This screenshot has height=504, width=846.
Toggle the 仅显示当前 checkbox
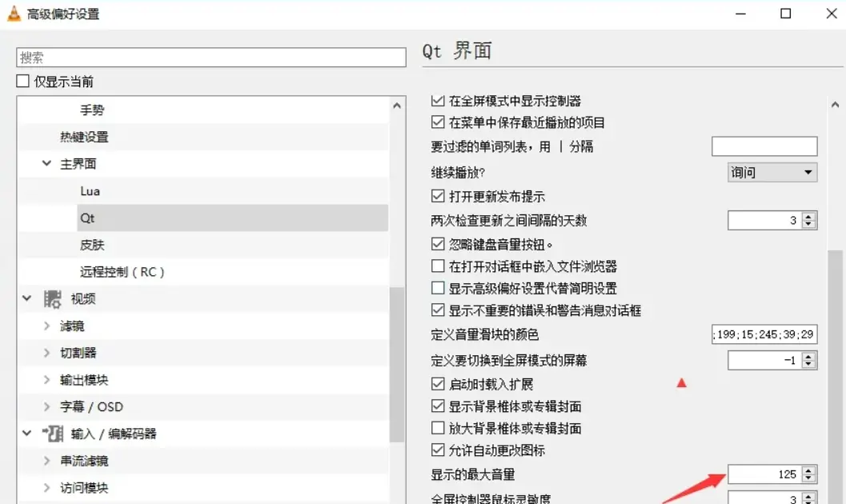point(23,82)
